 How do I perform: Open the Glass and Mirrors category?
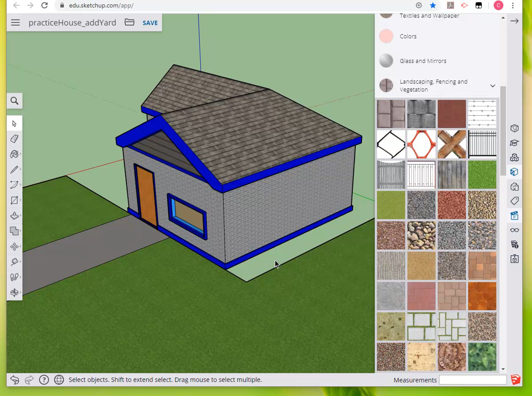pos(423,61)
